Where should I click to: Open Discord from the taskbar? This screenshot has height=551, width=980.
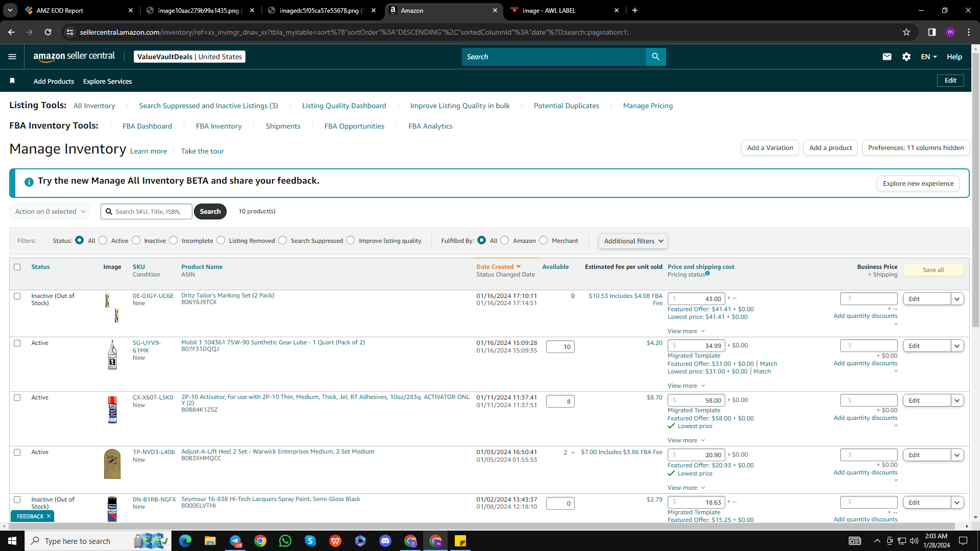coord(385,541)
